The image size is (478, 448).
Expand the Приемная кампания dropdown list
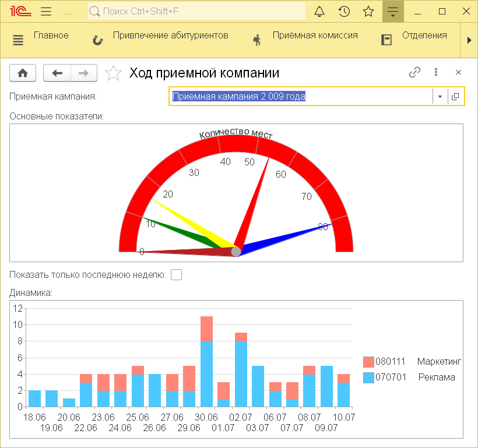[440, 97]
